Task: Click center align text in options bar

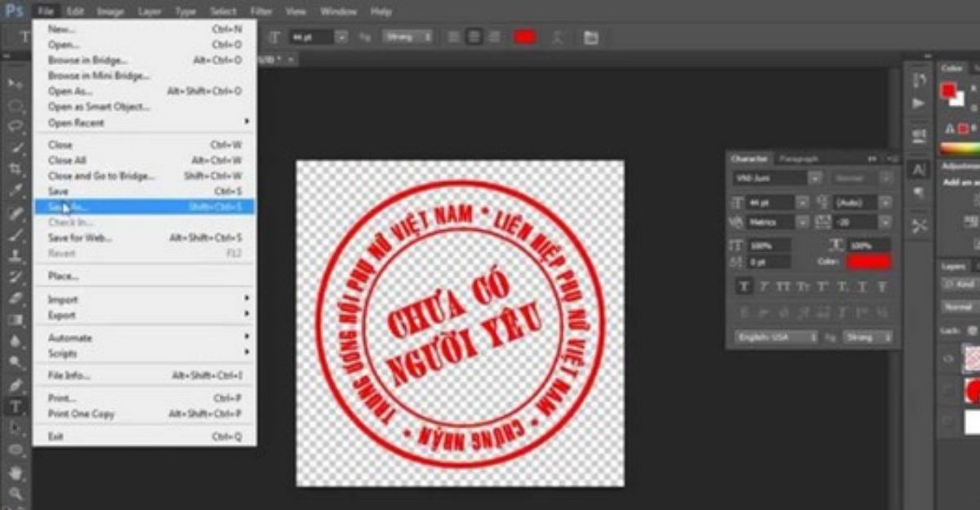Action: [x=474, y=37]
